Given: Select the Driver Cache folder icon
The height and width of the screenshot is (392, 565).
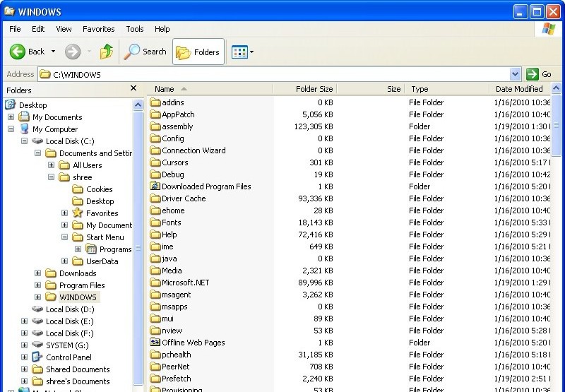Looking at the screenshot, I should pos(155,198).
